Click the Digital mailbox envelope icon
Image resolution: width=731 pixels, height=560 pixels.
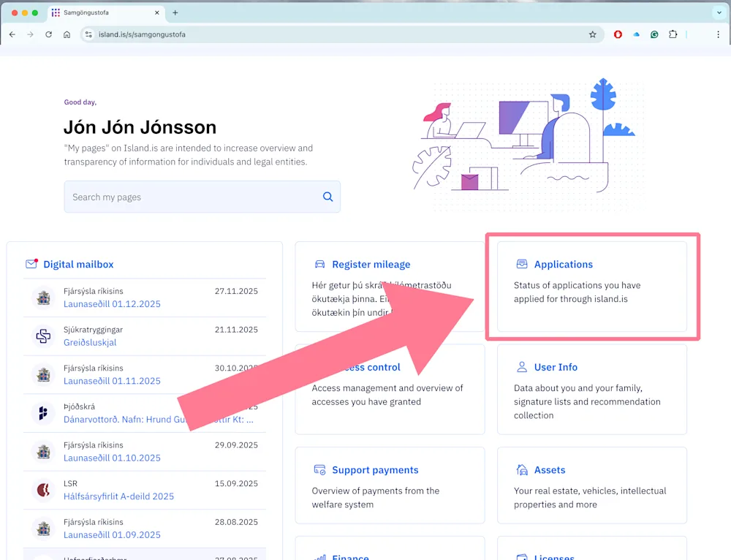tap(31, 264)
